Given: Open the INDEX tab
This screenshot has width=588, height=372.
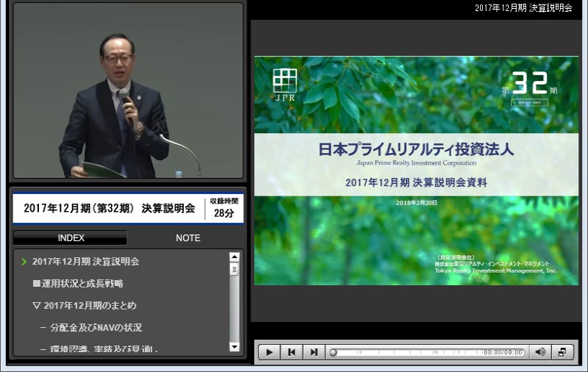Looking at the screenshot, I should (x=71, y=237).
